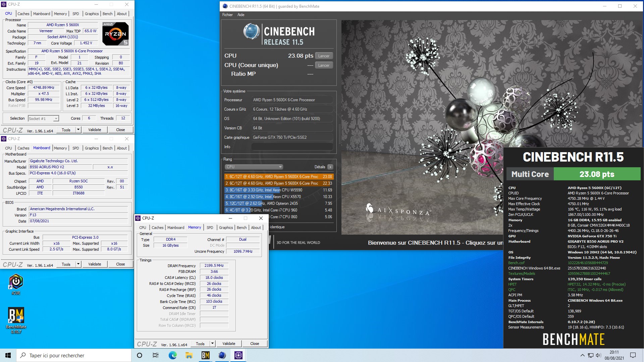Click the Détails arrow button in Rang panel
644x362 pixels.
click(330, 167)
